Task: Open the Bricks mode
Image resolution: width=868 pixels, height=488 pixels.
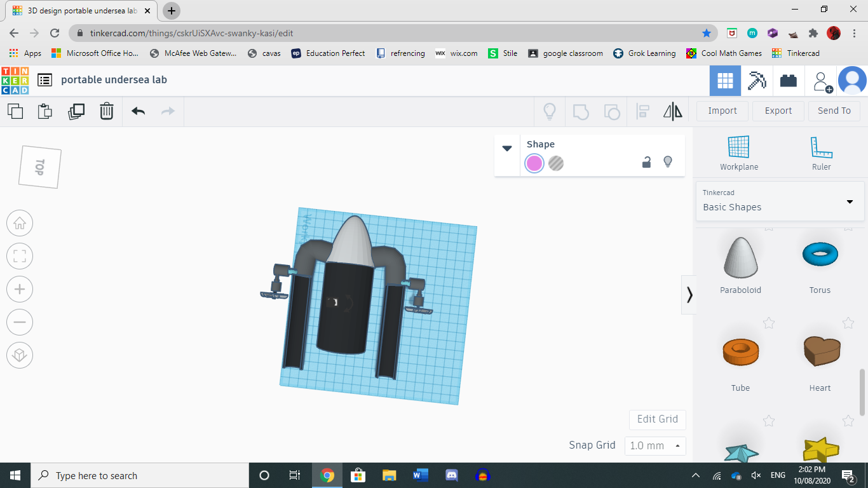Action: (789, 81)
